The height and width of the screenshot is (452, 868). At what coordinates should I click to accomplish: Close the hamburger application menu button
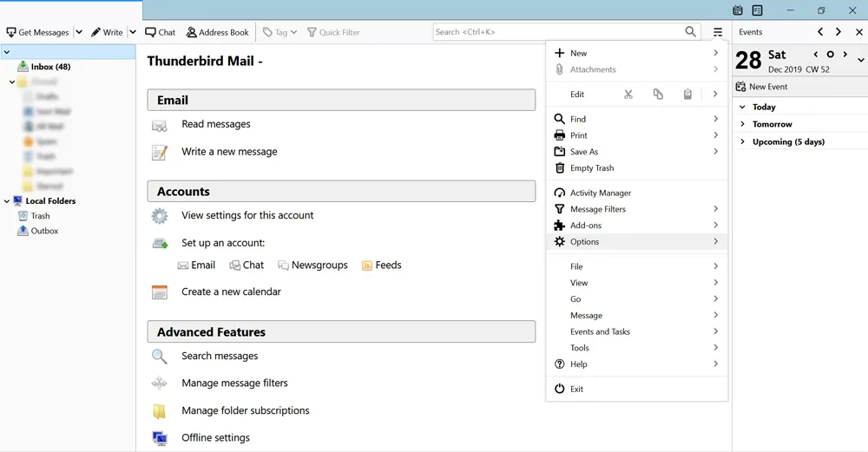tap(718, 32)
